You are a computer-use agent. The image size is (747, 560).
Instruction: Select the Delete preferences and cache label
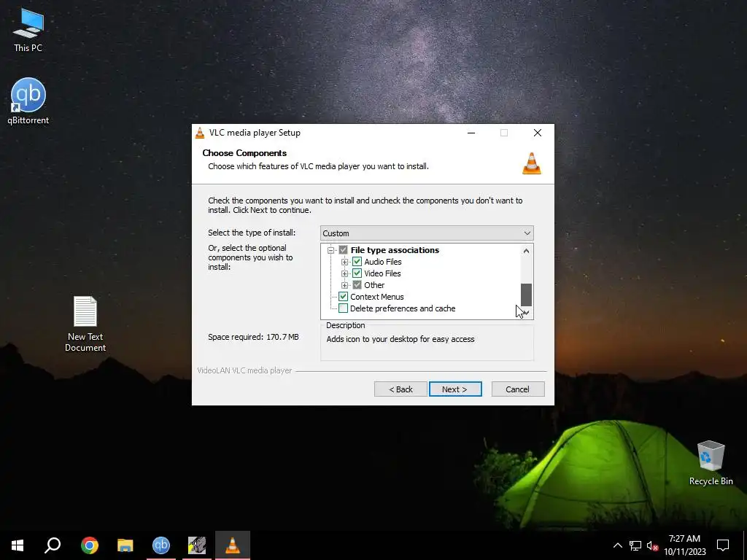(403, 308)
